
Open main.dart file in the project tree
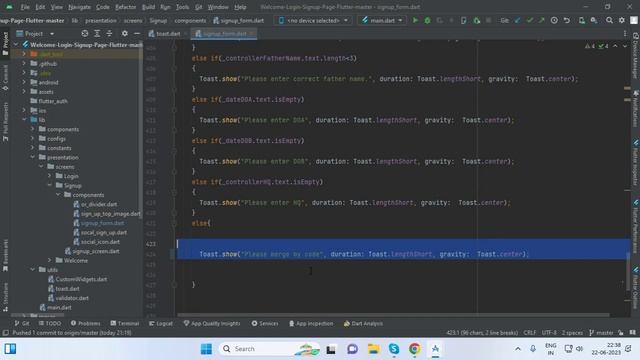coord(56,307)
